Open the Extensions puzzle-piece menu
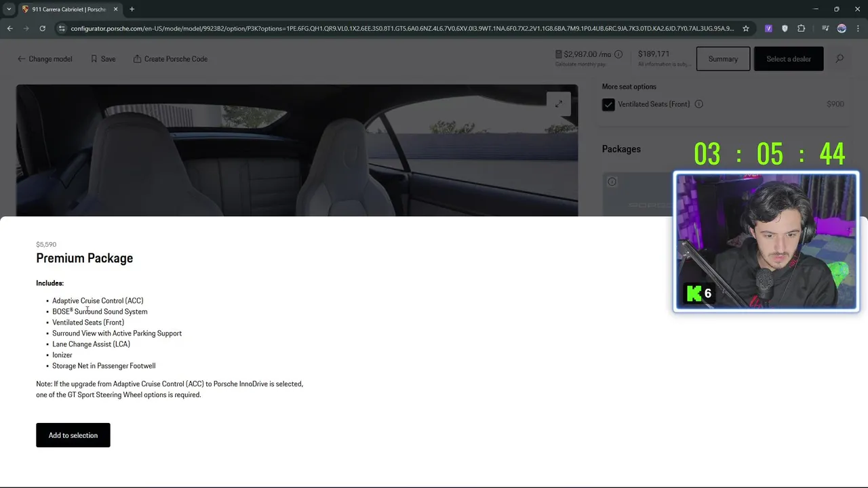 801,28
